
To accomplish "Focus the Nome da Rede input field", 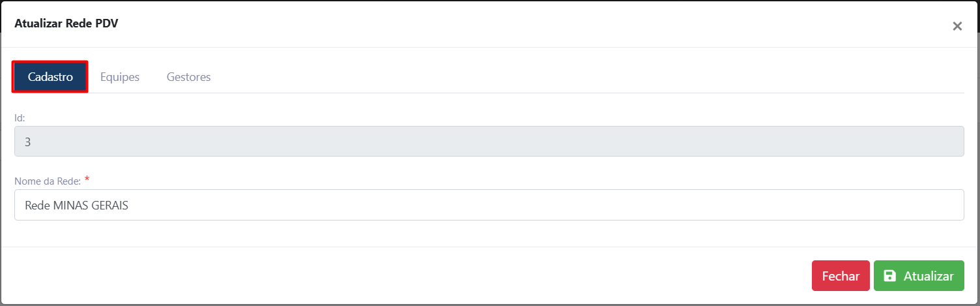I will click(x=489, y=205).
